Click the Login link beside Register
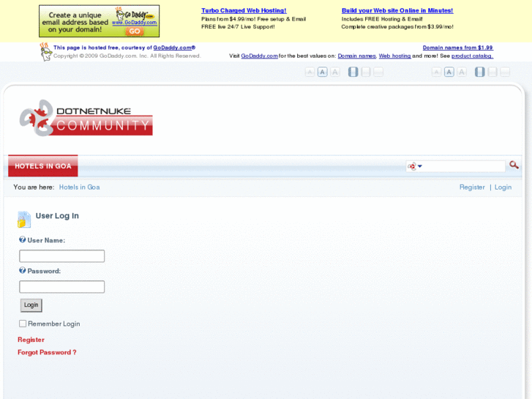The height and width of the screenshot is (399, 532). coord(503,187)
